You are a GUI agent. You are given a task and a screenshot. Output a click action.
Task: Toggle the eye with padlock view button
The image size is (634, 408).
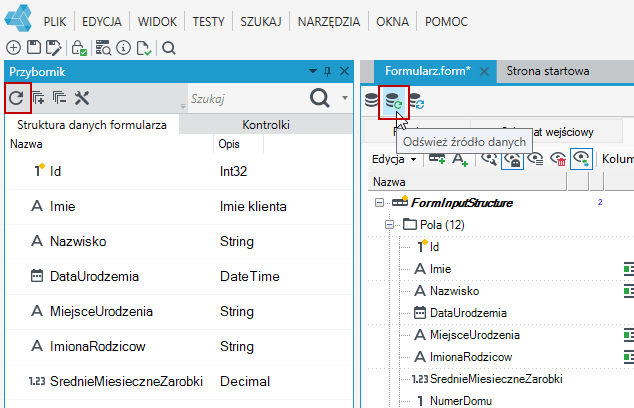pos(512,159)
